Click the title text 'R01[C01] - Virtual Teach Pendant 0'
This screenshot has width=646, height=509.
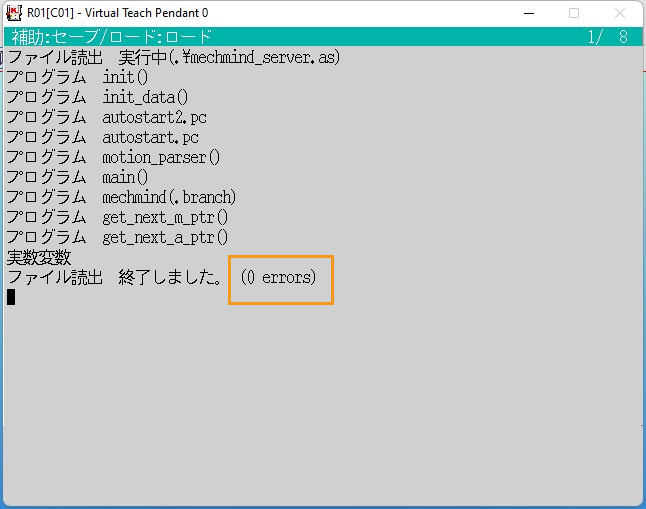[x=117, y=13]
